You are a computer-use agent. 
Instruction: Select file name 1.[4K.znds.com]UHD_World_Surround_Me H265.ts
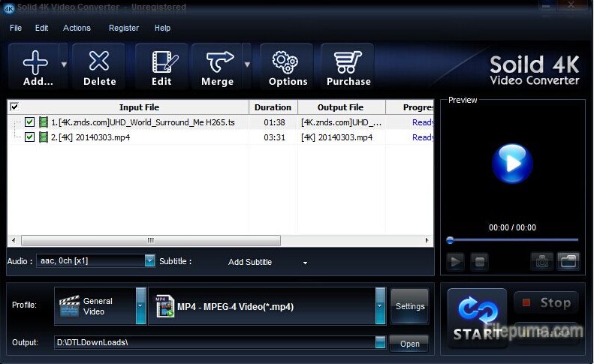[x=143, y=122]
